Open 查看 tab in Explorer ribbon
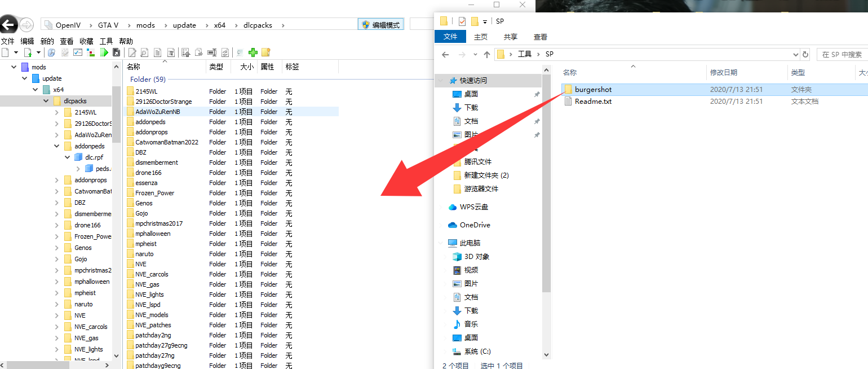Image resolution: width=868 pixels, height=369 pixels. pyautogui.click(x=541, y=37)
